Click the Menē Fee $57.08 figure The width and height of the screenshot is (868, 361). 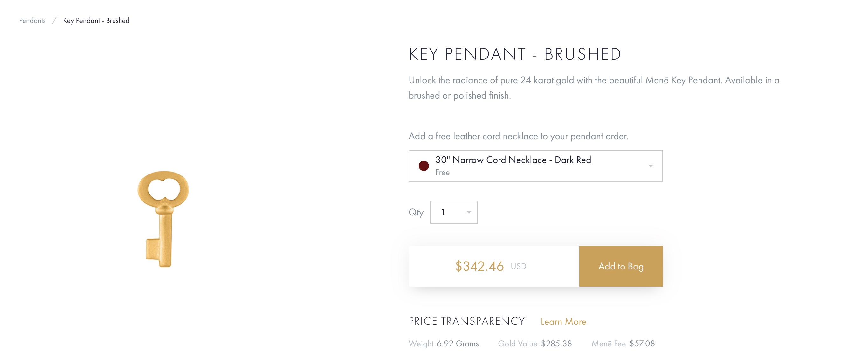[642, 344]
